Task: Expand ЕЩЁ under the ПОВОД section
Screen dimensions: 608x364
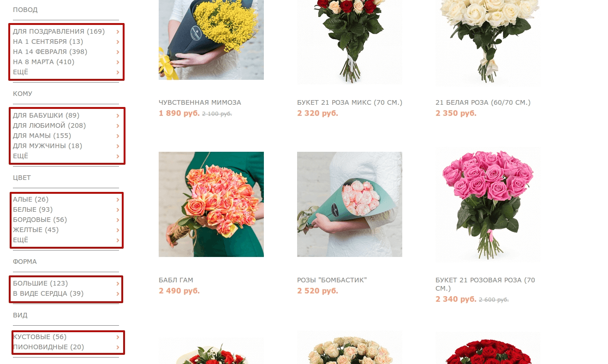Action: click(x=66, y=72)
